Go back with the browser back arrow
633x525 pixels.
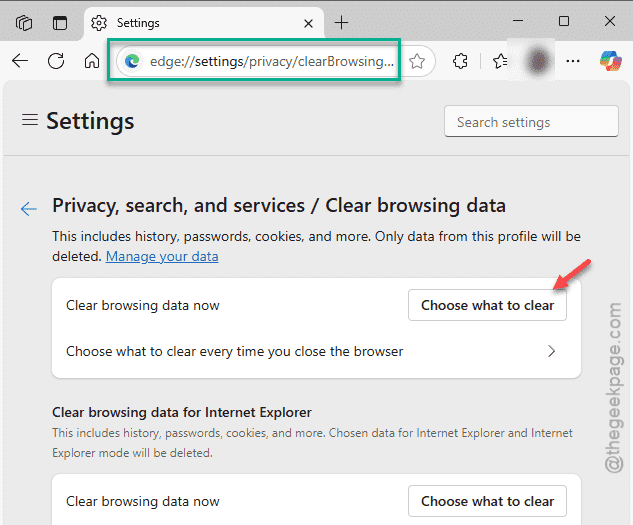coord(20,61)
